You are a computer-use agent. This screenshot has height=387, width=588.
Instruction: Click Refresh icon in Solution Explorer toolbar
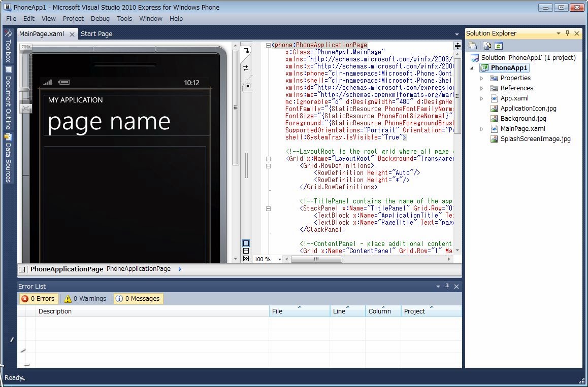point(498,46)
